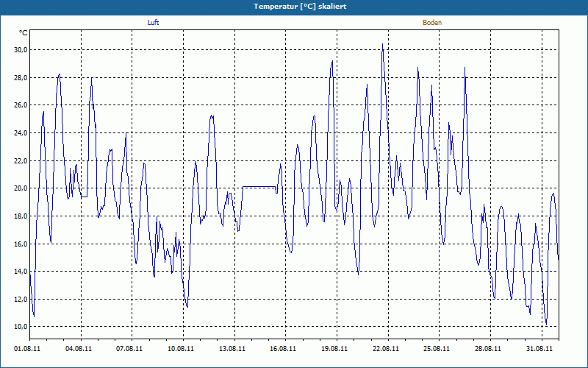
Task: Click the 25.08.11 date label
Action: [437, 349]
